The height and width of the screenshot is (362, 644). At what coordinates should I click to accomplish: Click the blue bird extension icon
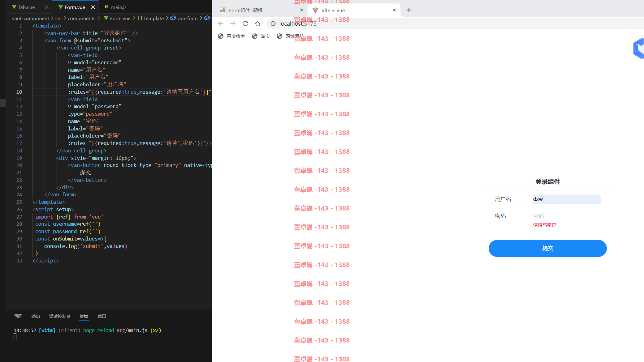pyautogui.click(x=639, y=48)
